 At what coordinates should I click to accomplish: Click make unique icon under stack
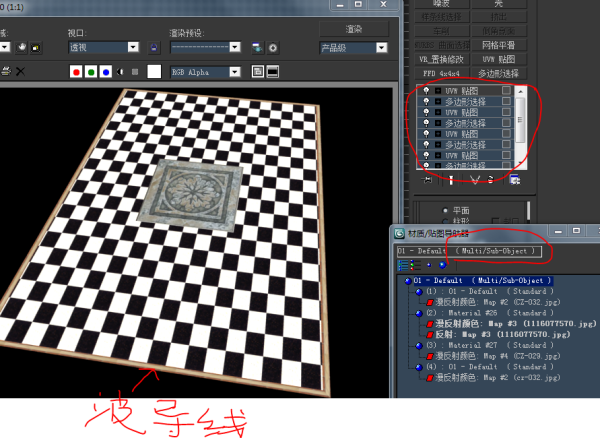click(x=475, y=180)
